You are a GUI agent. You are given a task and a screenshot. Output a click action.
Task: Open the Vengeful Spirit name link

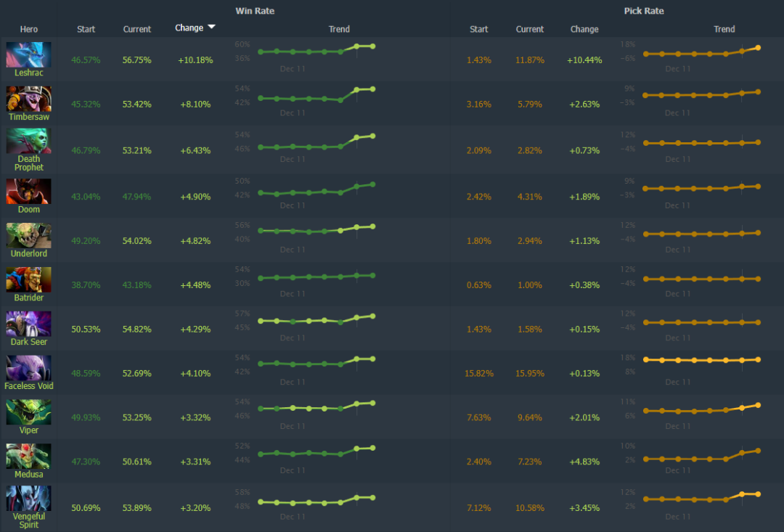(28, 520)
